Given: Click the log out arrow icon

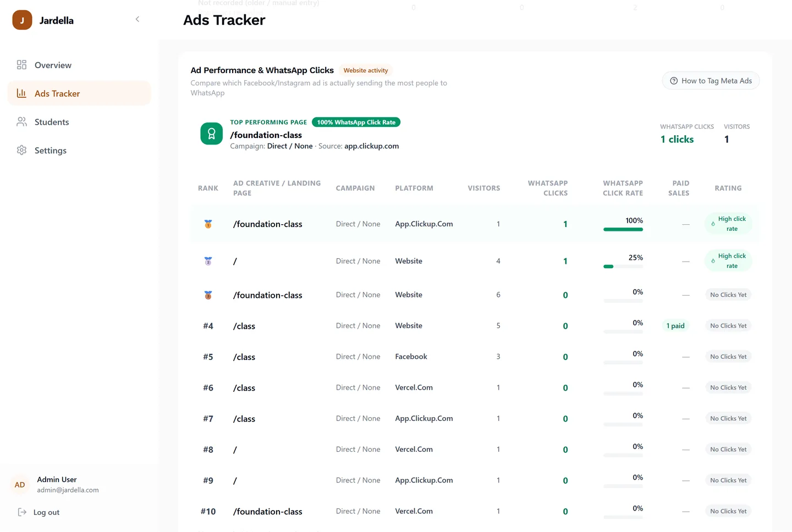Looking at the screenshot, I should [22, 512].
